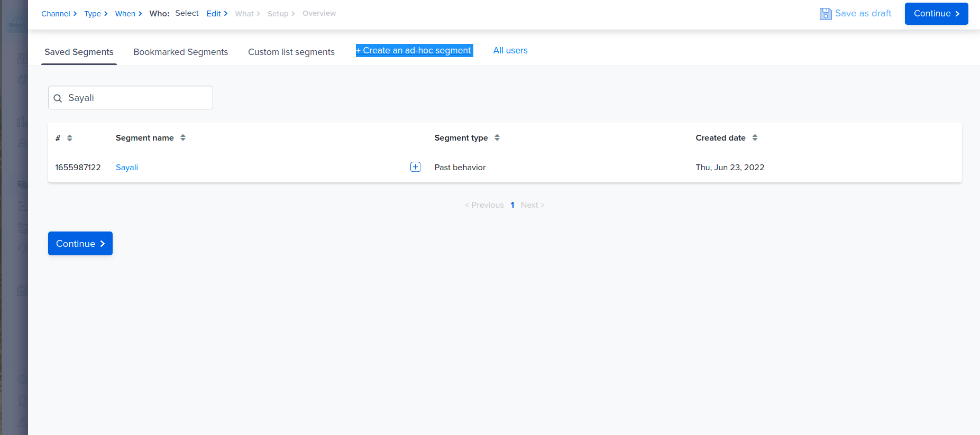Screen dimensions: 980x435
Task: Click the segment search field
Action: pyautogui.click(x=131, y=98)
